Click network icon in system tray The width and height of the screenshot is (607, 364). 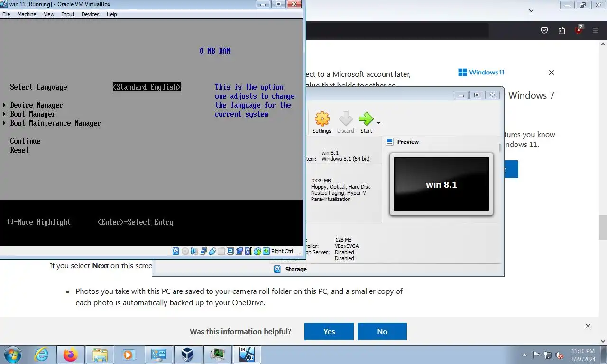(548, 355)
